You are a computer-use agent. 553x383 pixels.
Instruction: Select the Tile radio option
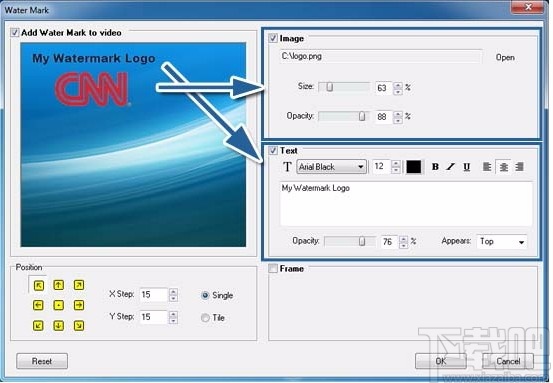tap(205, 318)
